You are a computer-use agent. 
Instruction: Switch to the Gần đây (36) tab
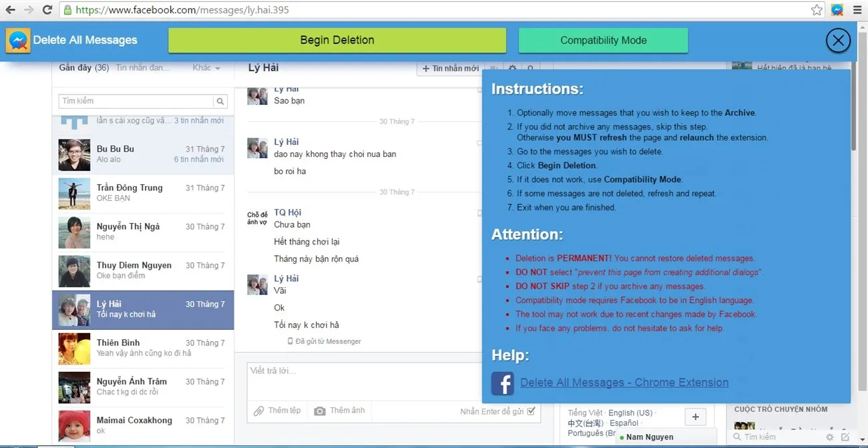(83, 68)
